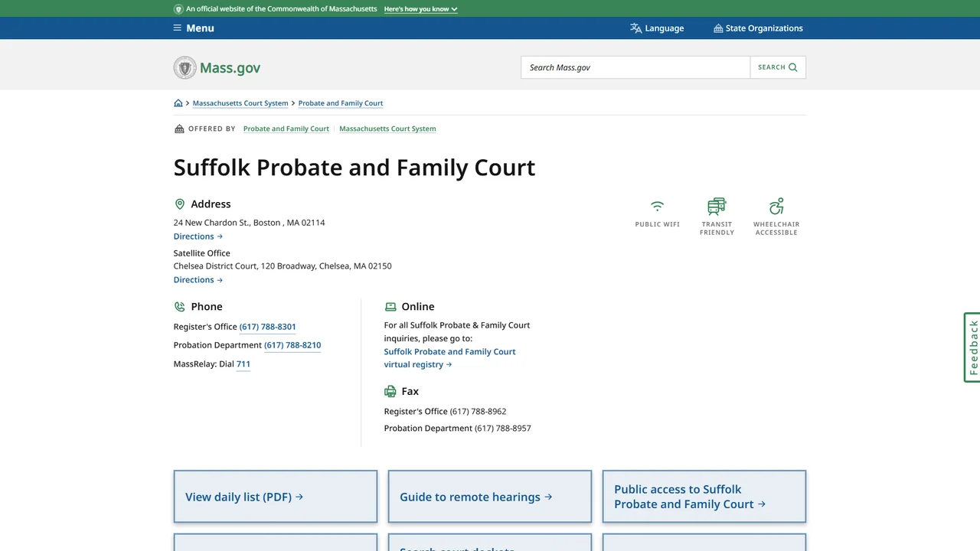Screen dimensions: 980x551
Task: Click the Public WiFi amenity icon
Action: tap(657, 207)
